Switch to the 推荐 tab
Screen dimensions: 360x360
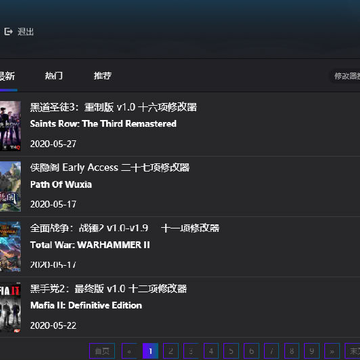102,76
